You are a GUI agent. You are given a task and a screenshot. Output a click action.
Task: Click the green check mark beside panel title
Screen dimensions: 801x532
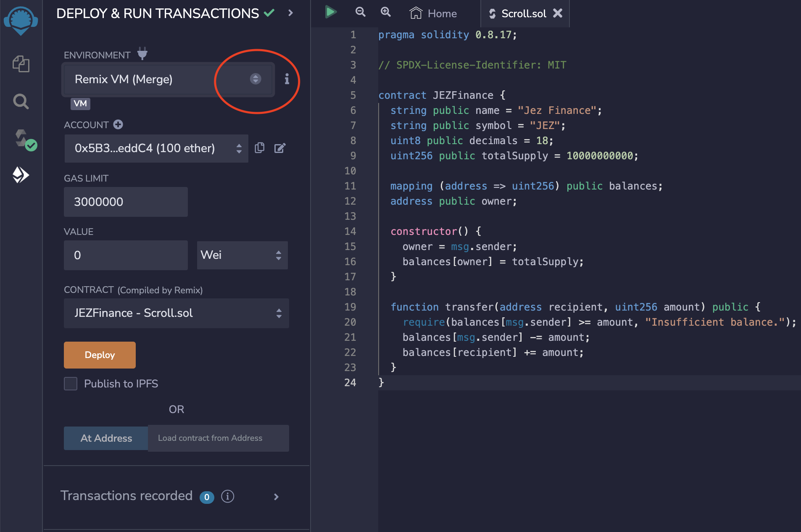pos(269,13)
